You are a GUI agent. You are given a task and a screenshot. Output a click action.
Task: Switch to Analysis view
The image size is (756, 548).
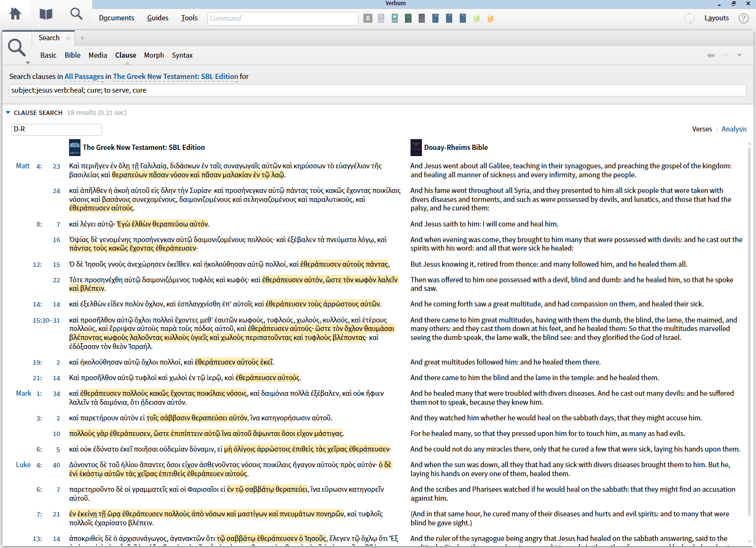pos(734,129)
